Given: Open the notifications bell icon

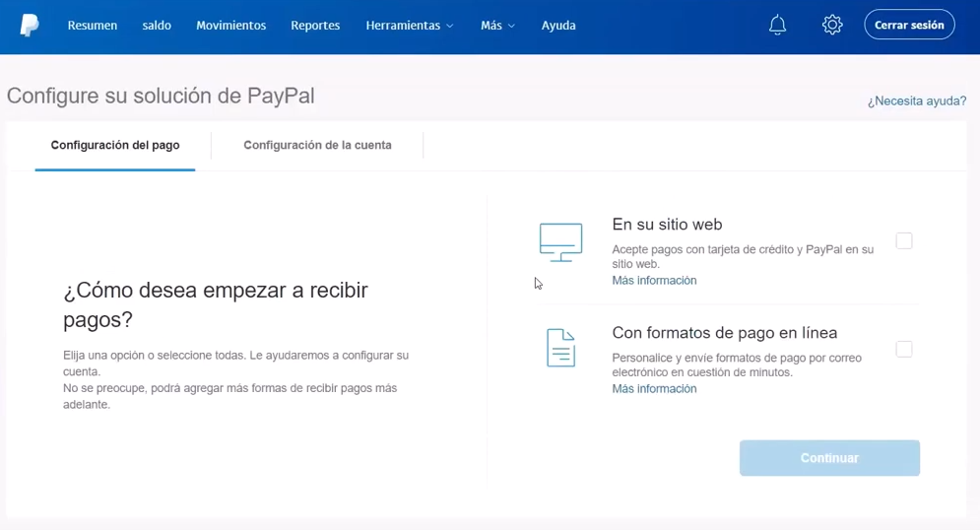Looking at the screenshot, I should [777, 25].
